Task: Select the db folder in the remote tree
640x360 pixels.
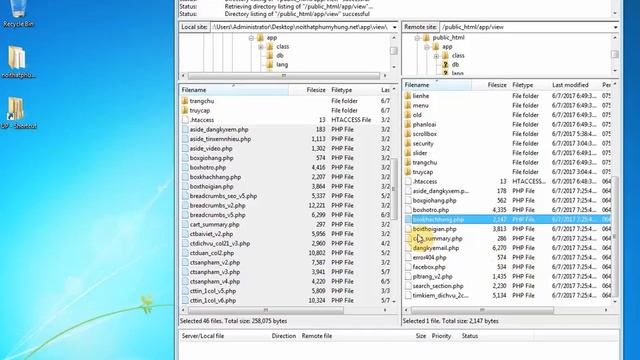Action: tap(455, 64)
